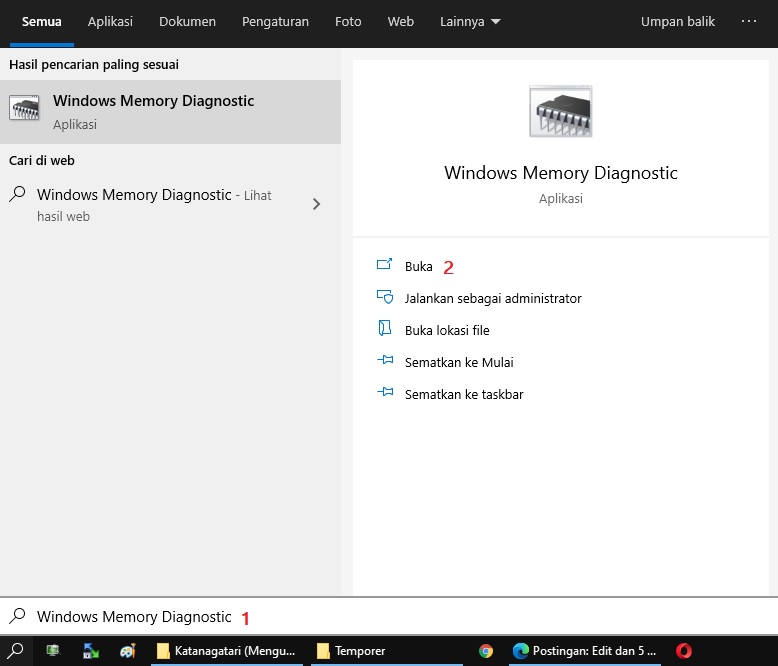
Task: Open the monitor app icon in taskbar
Action: click(x=53, y=651)
